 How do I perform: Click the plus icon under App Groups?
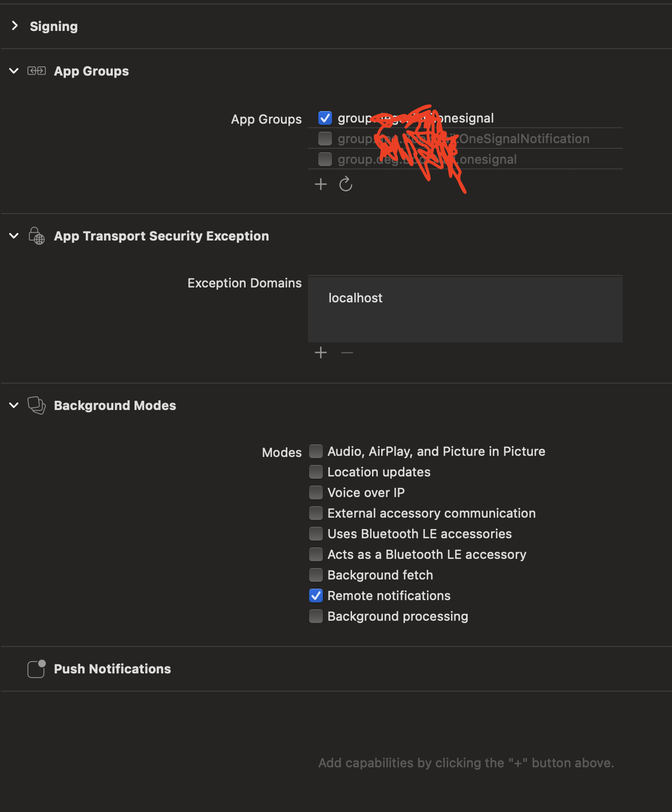(321, 184)
